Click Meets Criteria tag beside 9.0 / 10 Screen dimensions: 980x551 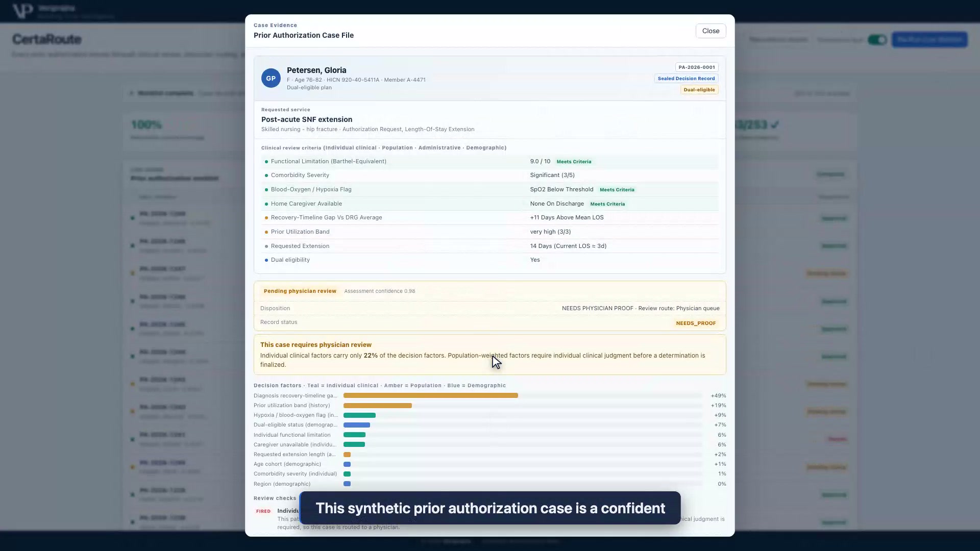(x=574, y=162)
